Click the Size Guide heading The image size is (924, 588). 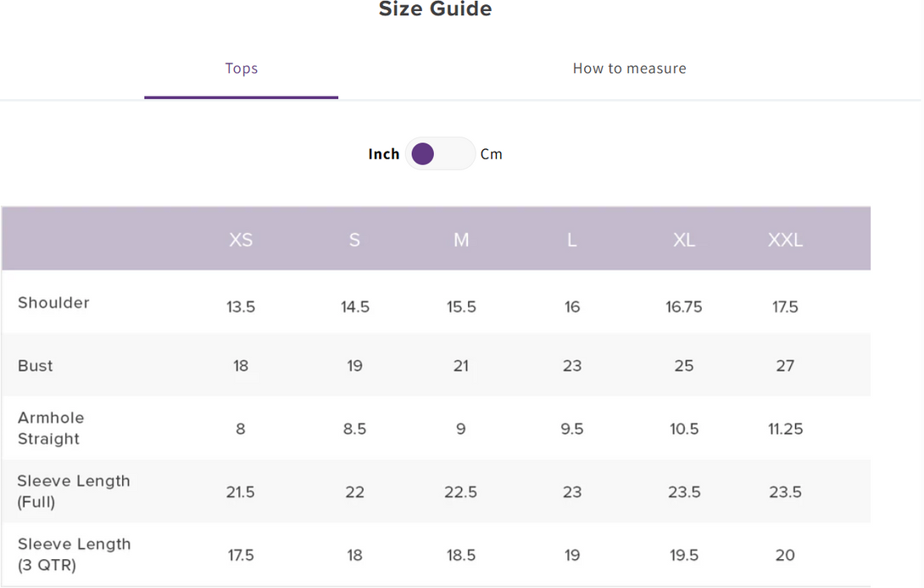435,10
